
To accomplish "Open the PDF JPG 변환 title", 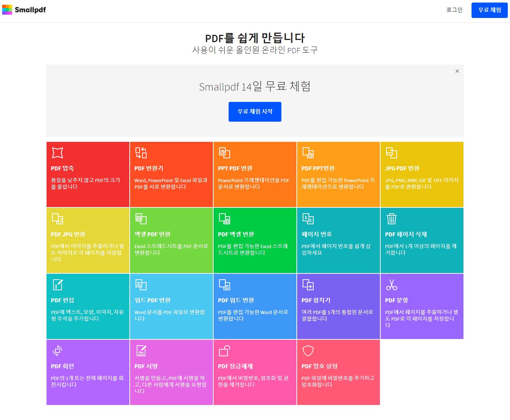I will point(68,234).
